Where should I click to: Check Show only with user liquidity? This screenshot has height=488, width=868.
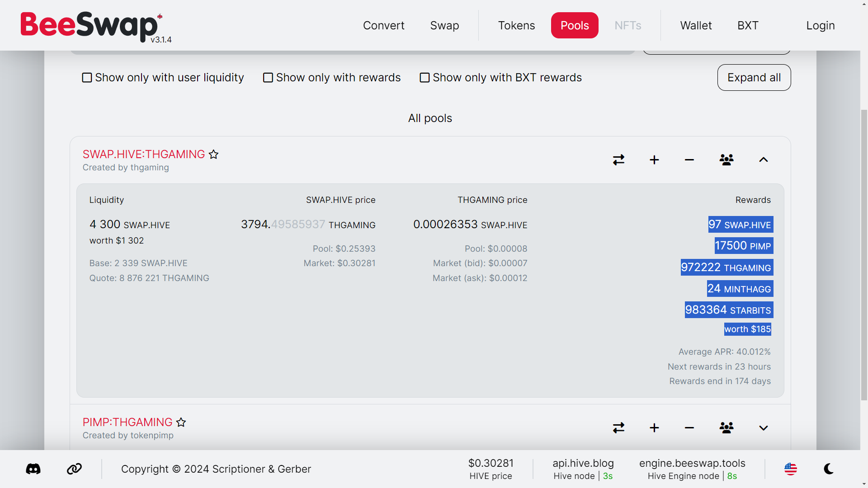(163, 78)
